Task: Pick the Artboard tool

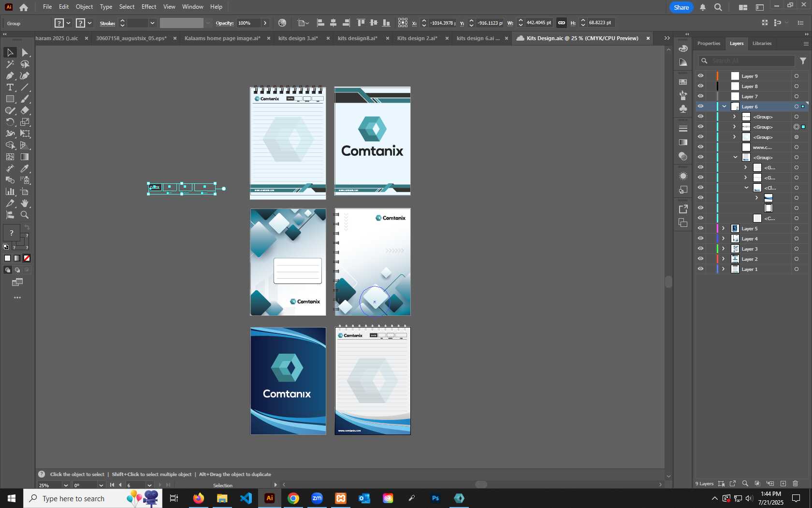Action: 25,192
